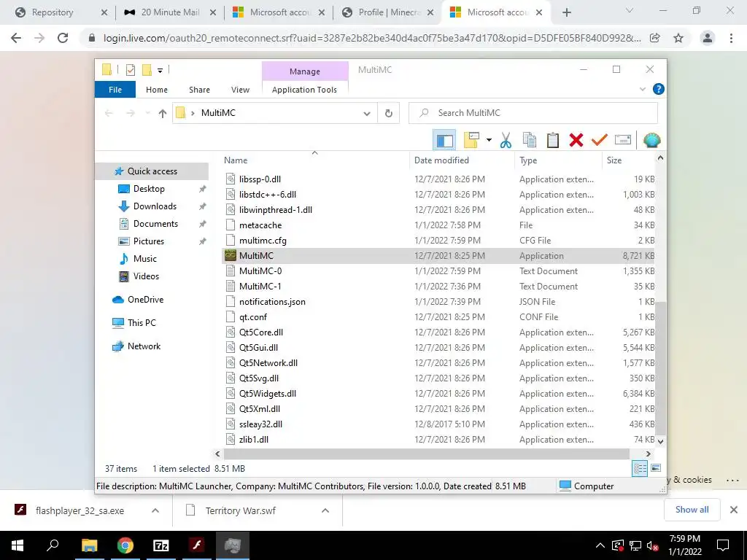This screenshot has width=747, height=560.
Task: Open Downloads in the navigation pane
Action: pyautogui.click(x=155, y=206)
